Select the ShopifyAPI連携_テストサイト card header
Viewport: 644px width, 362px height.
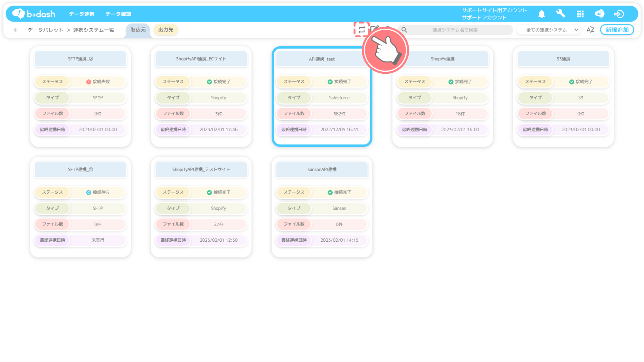pos(201,170)
